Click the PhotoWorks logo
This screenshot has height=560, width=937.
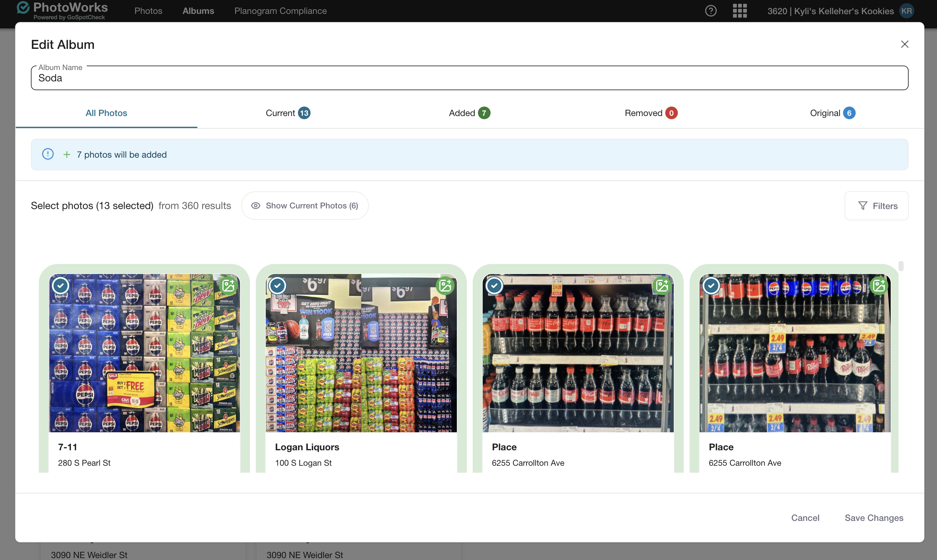point(62,11)
